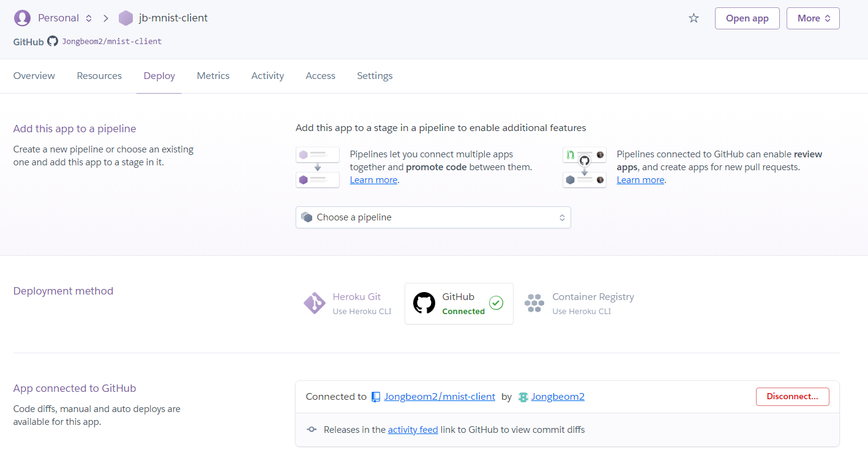This screenshot has width=868, height=469.
Task: Switch to the Resources tab
Action: (x=99, y=76)
